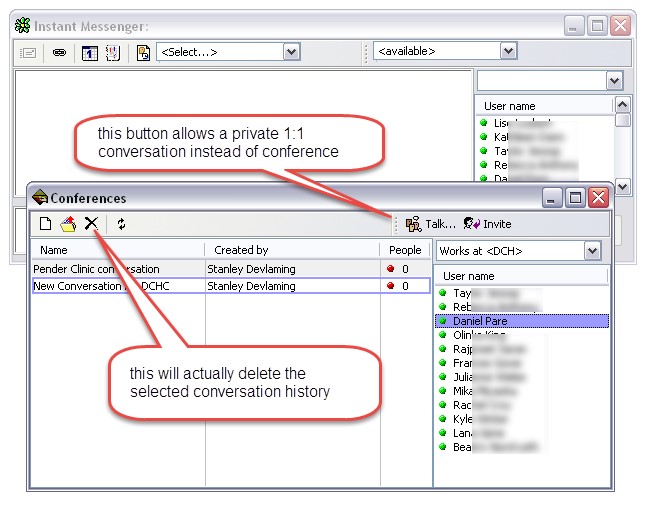Open the <available> status dropdown

508,51
